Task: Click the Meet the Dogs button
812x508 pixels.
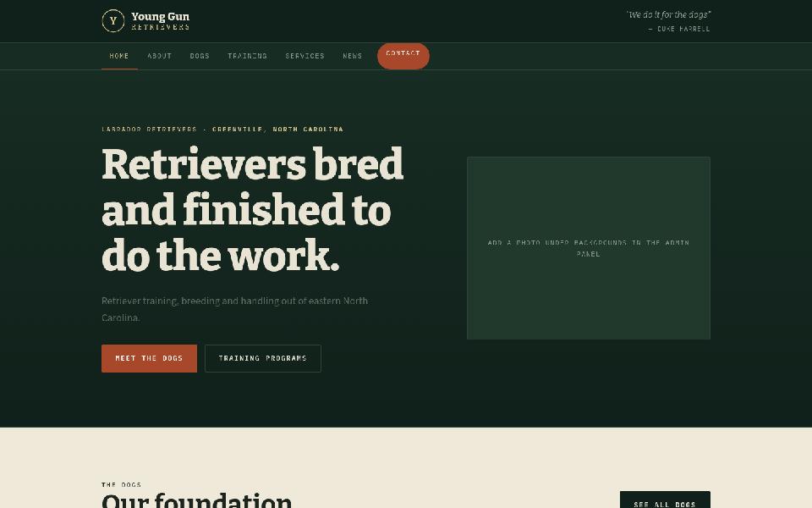Action: point(149,358)
